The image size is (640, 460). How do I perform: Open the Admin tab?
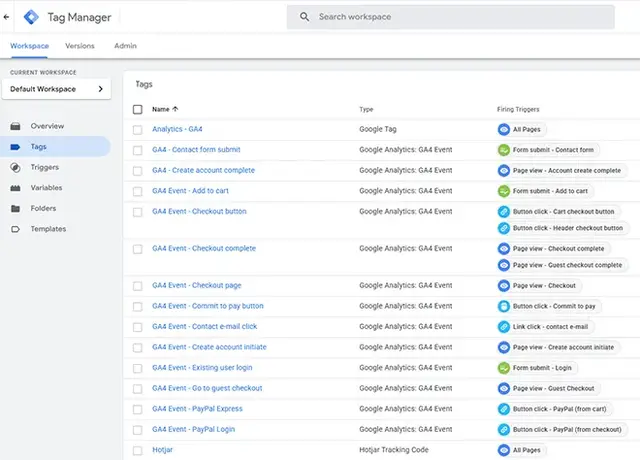(x=125, y=46)
